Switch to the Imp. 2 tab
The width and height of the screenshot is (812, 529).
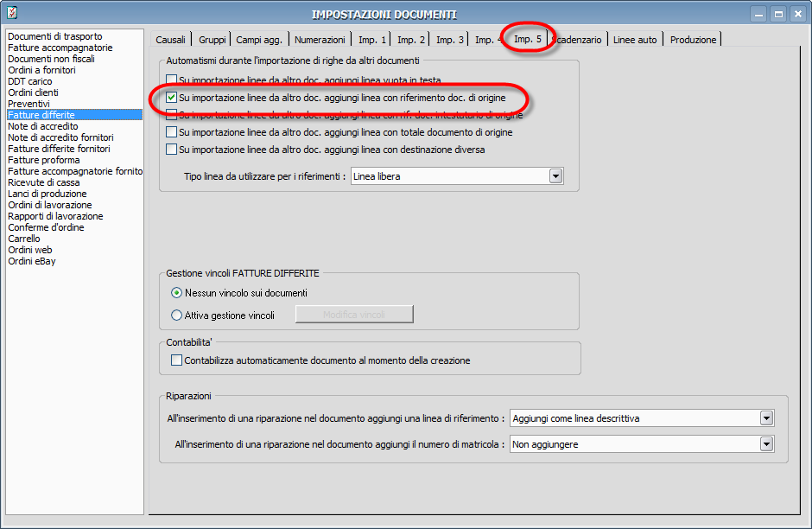[410, 40]
